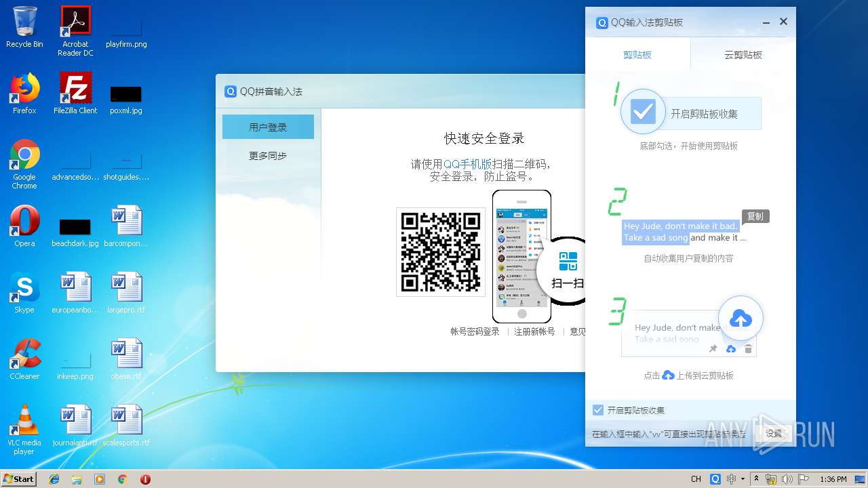Screen dimensions: 868x488
Task: Select the CCleaner desktop icon
Action: click(24, 359)
